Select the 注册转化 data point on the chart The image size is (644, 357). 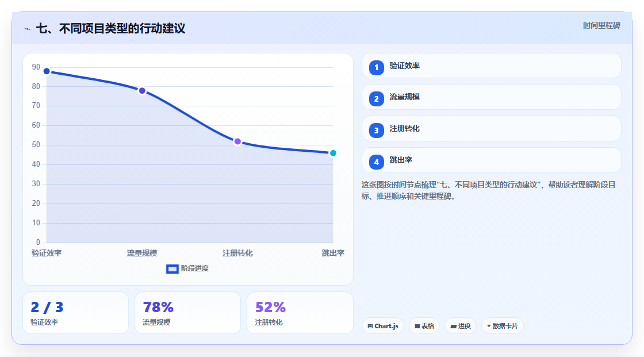pos(237,142)
